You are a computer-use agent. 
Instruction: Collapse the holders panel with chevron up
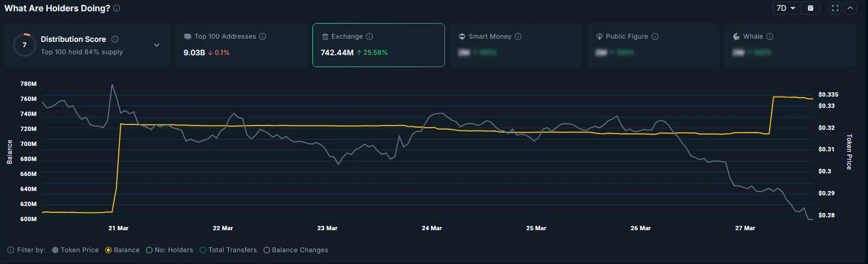click(x=850, y=8)
